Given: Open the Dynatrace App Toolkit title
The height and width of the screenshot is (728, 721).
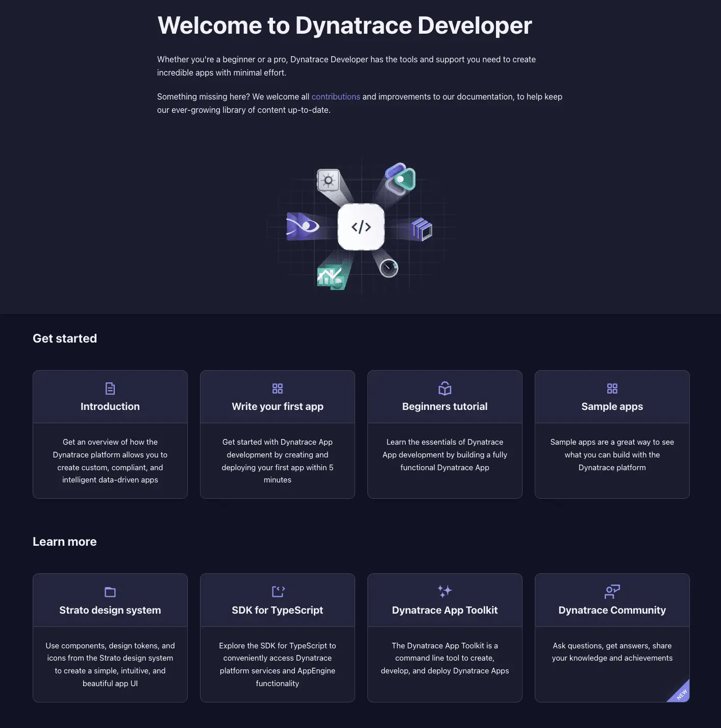Looking at the screenshot, I should (x=445, y=610).
